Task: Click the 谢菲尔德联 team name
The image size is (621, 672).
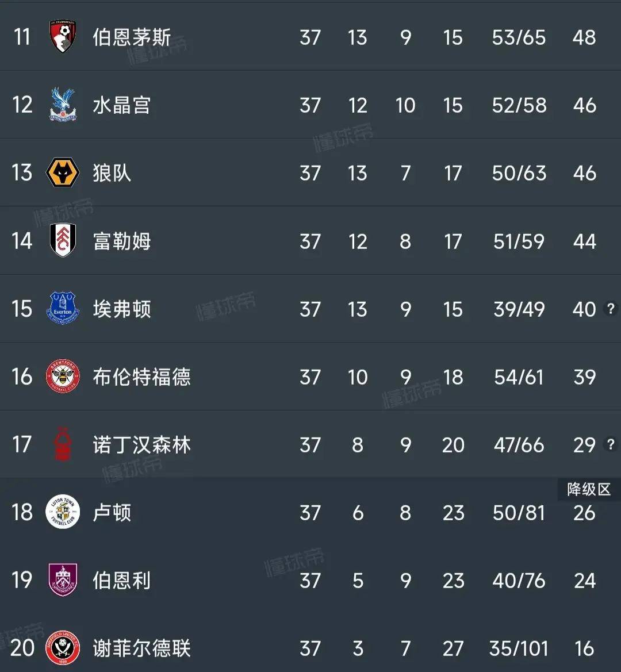Action: (141, 648)
